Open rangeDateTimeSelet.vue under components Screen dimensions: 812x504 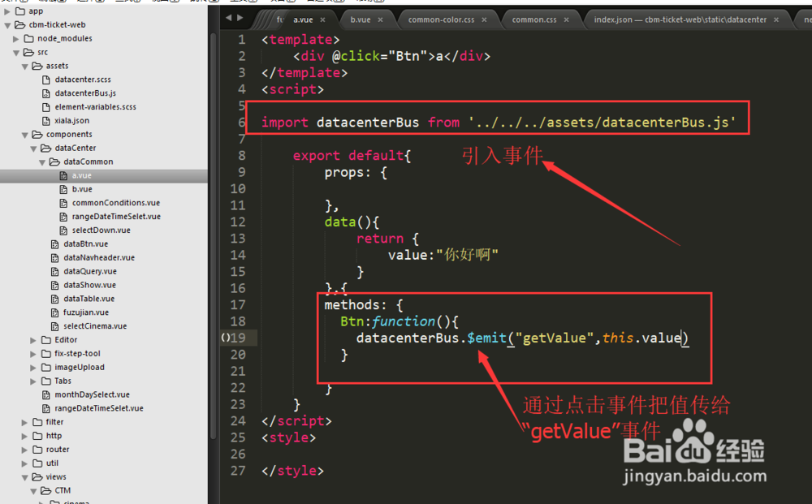coord(99,409)
